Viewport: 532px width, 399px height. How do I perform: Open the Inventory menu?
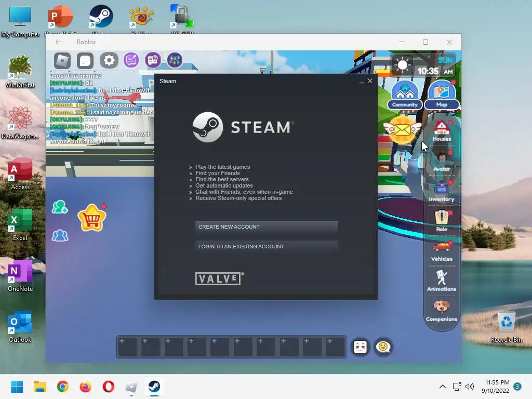(x=442, y=192)
